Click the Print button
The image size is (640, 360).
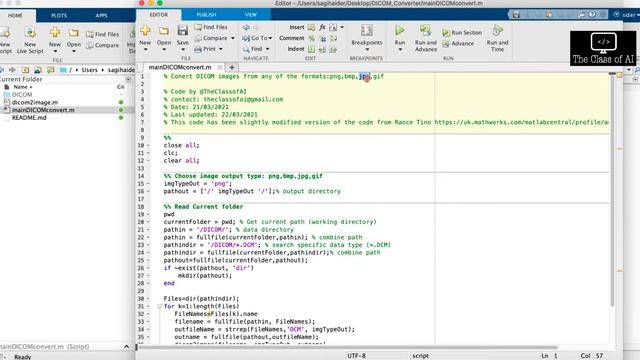[x=206, y=49]
